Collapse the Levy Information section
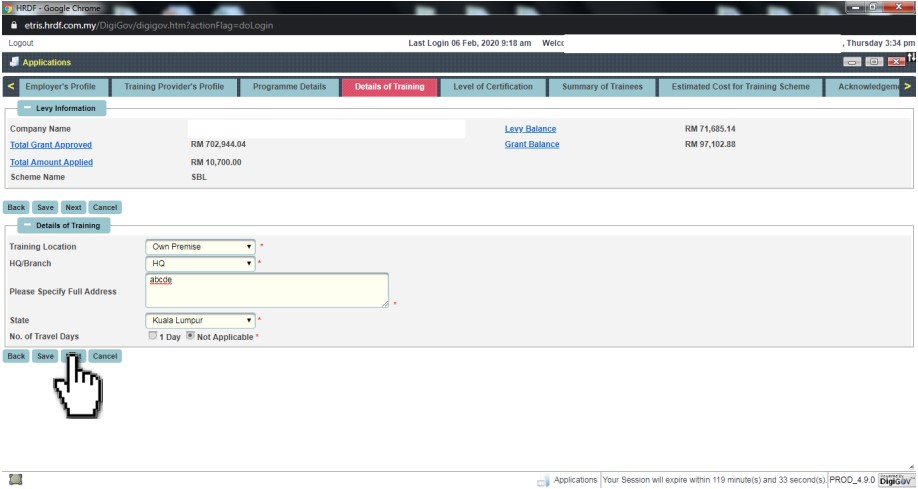 27,108
